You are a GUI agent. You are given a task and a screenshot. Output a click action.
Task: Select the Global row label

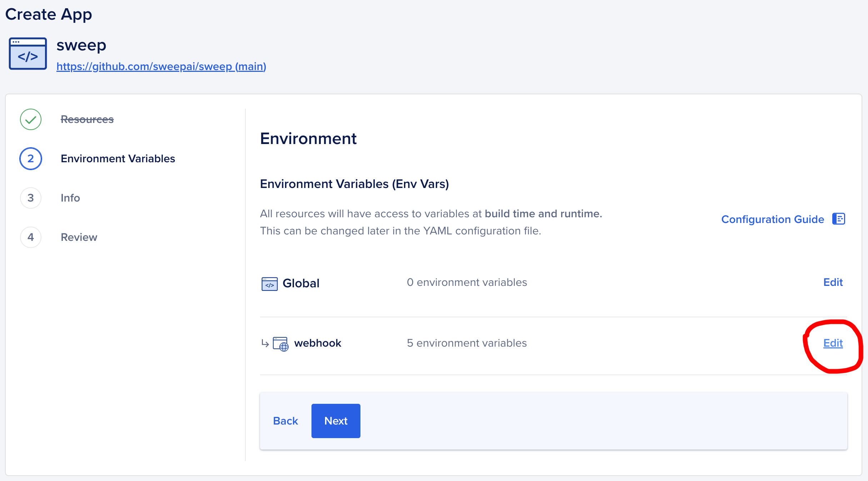click(x=301, y=283)
